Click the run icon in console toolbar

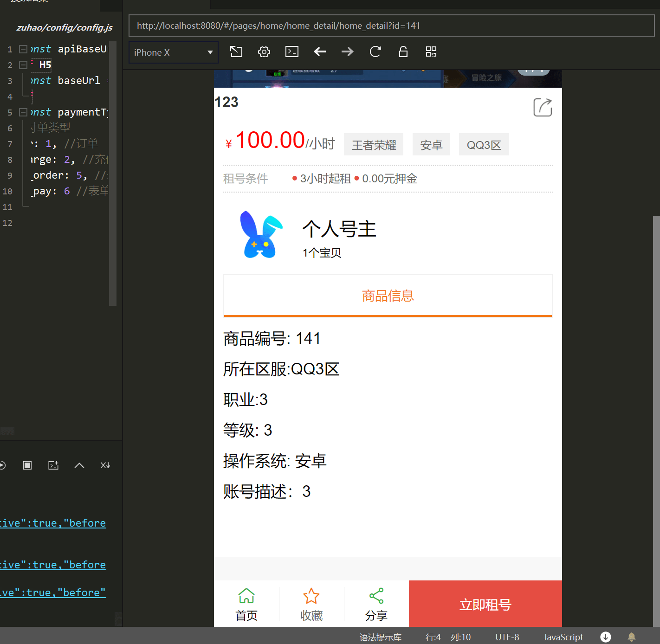point(2,465)
